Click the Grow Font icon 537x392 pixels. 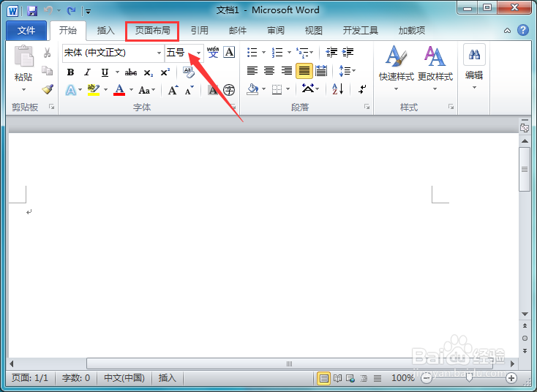(173, 90)
